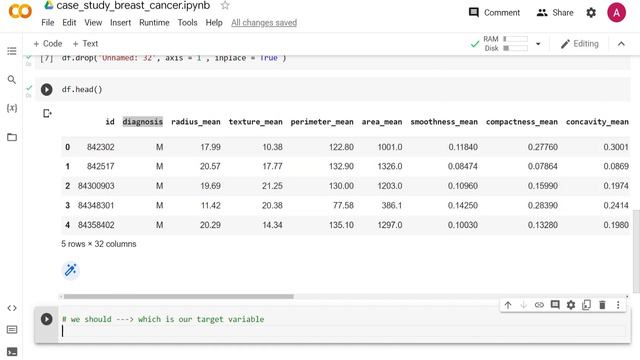Screen dimensions: 640x360
Task: Open the View menu
Action: 93,23
